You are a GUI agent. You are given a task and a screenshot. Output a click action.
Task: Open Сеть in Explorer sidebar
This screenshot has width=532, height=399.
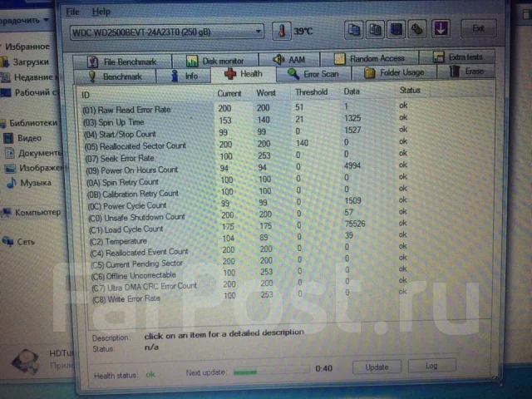click(26, 242)
